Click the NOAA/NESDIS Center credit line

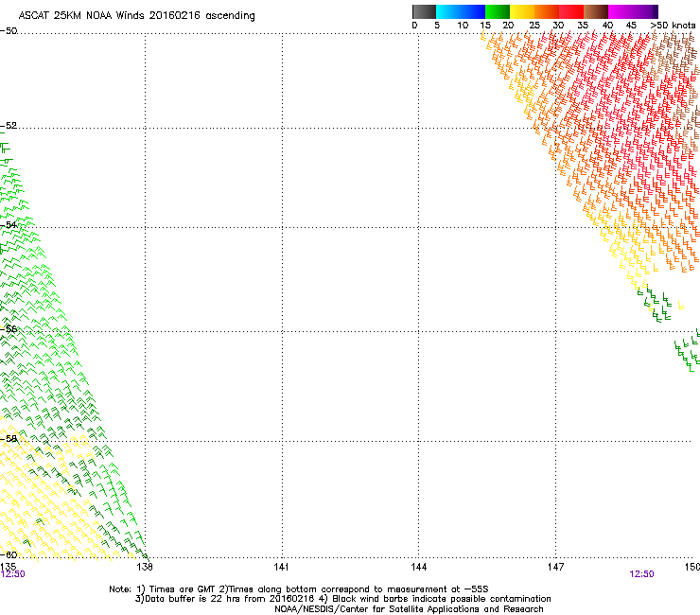coord(409,609)
